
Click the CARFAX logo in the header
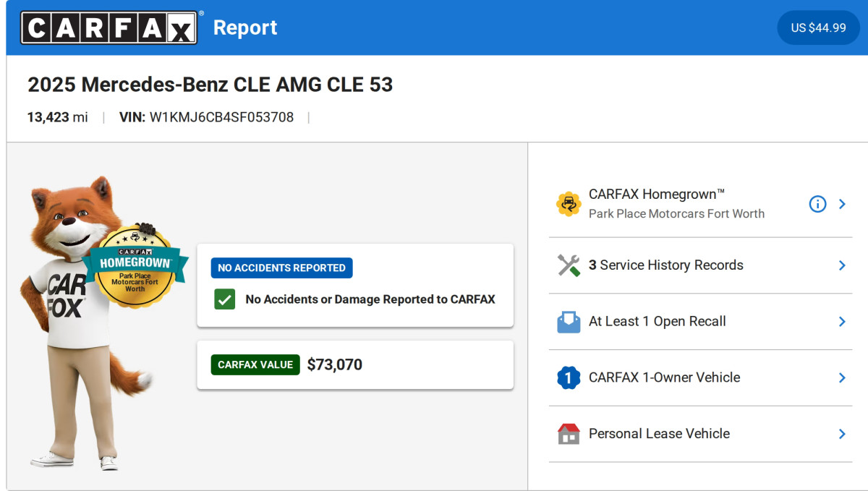[x=109, y=27]
